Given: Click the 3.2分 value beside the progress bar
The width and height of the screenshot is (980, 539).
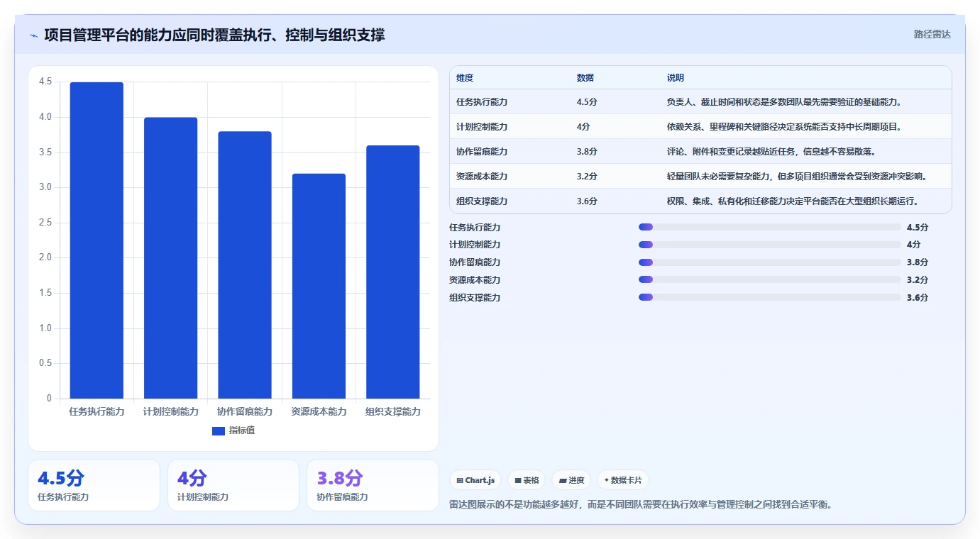Looking at the screenshot, I should pyautogui.click(x=918, y=280).
